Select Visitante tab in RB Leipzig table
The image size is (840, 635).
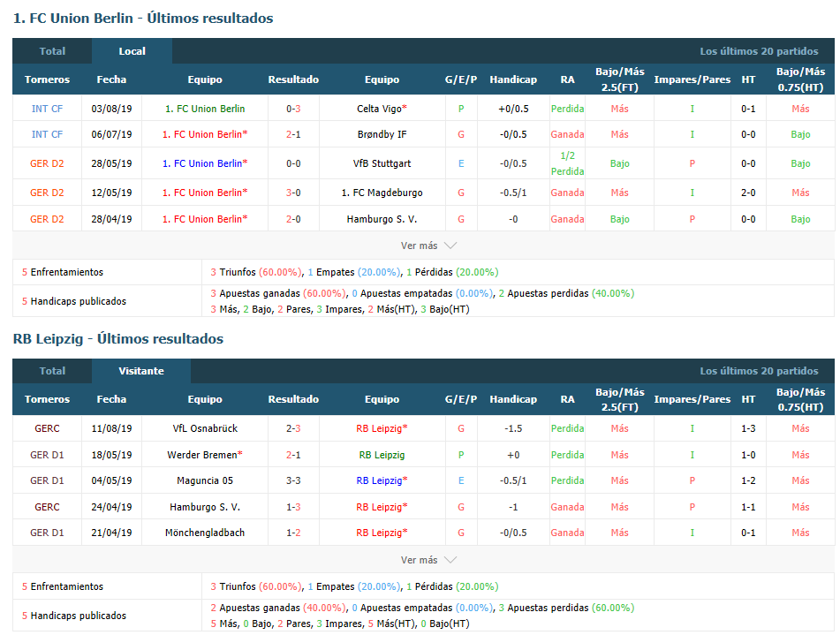click(141, 371)
